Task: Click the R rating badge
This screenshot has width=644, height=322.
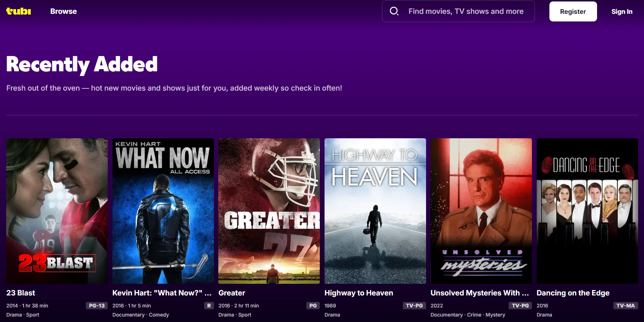Action: click(x=209, y=306)
